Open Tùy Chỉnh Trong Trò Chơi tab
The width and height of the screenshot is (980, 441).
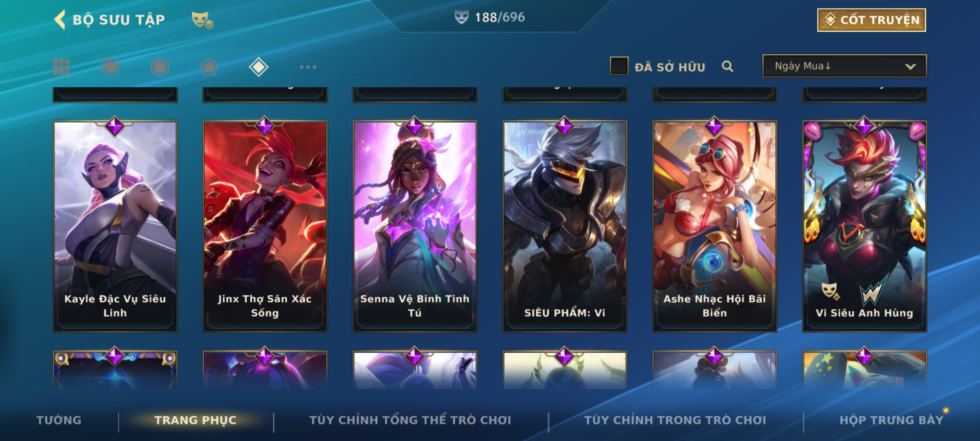tap(675, 420)
